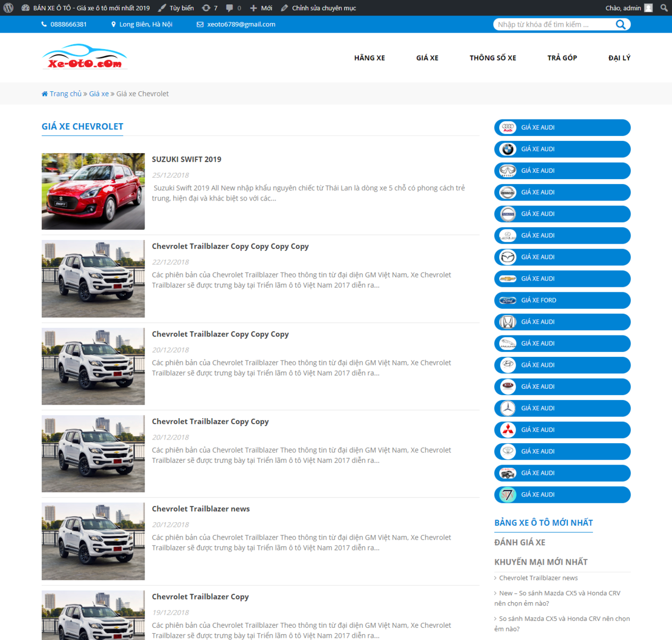
Task: Open the WordPress logo menu
Action: pos(9,8)
